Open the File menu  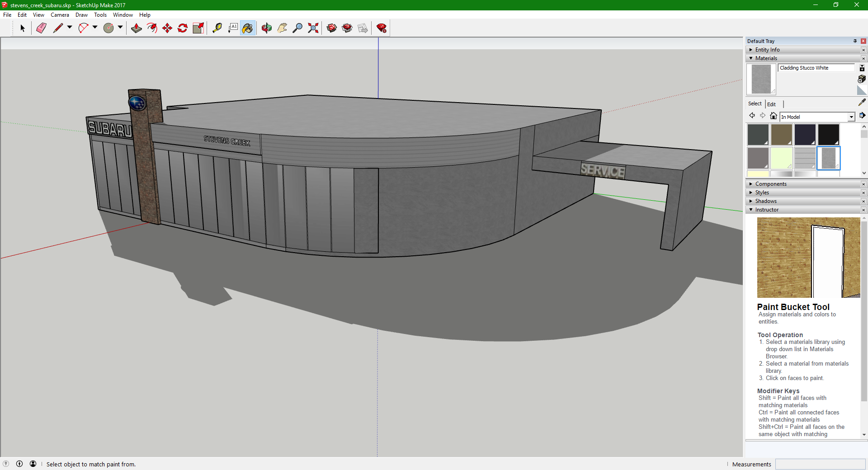(7, 15)
